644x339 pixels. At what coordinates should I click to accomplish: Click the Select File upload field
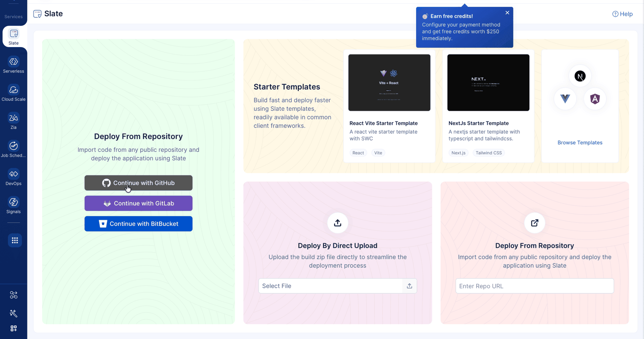[x=338, y=286]
